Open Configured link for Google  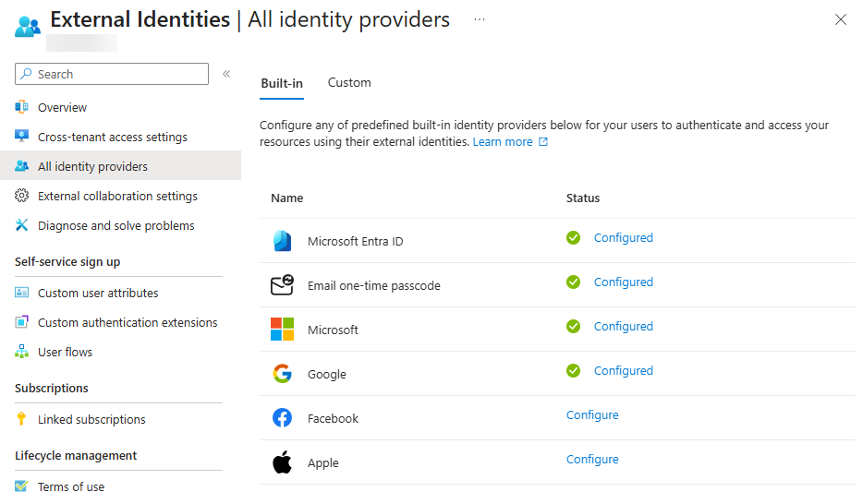pos(623,371)
